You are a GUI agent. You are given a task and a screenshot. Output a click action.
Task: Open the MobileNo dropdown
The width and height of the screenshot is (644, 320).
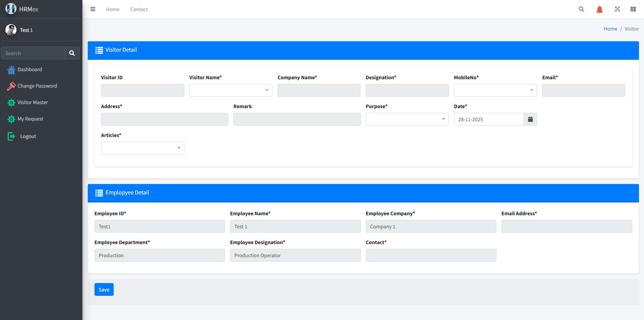pos(495,90)
